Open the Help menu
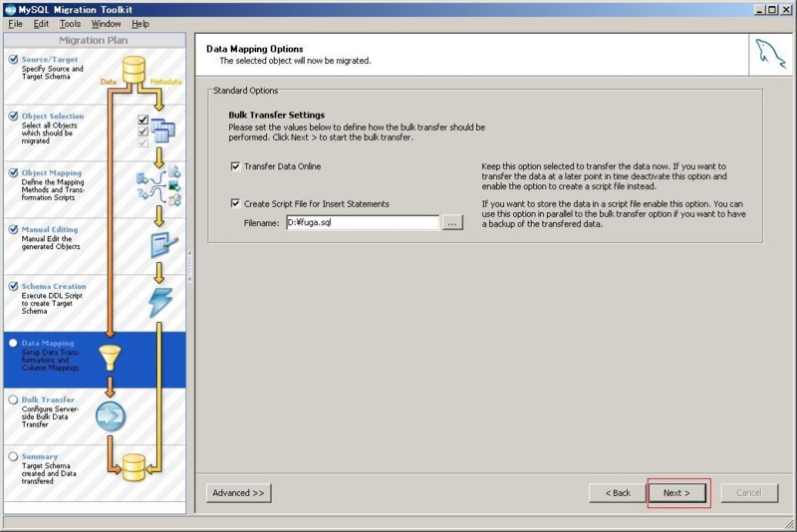 pos(140,24)
